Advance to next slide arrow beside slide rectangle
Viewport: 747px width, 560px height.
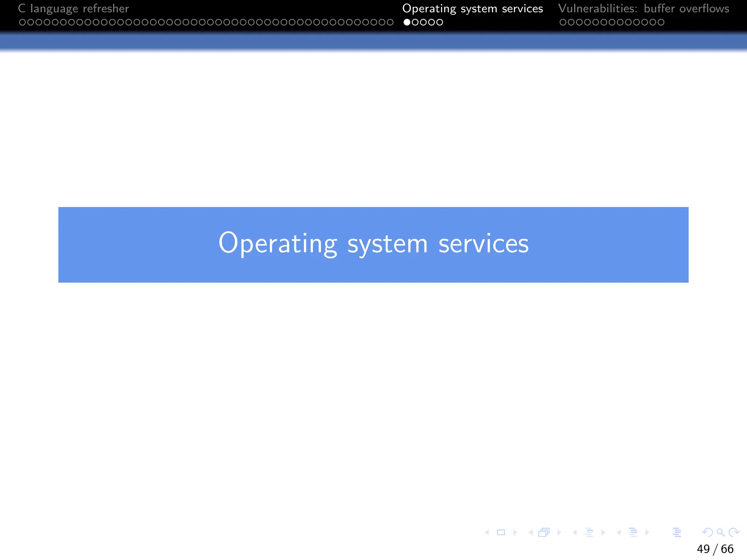click(515, 533)
